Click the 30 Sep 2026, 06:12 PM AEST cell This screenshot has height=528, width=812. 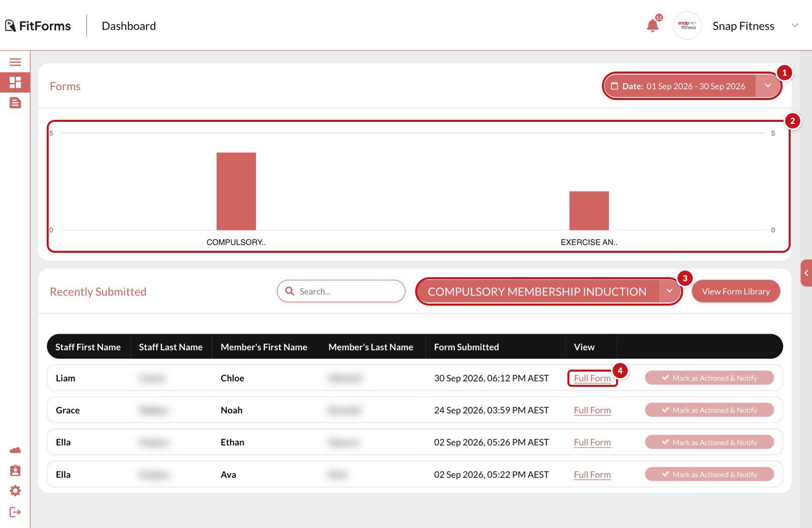coord(491,378)
